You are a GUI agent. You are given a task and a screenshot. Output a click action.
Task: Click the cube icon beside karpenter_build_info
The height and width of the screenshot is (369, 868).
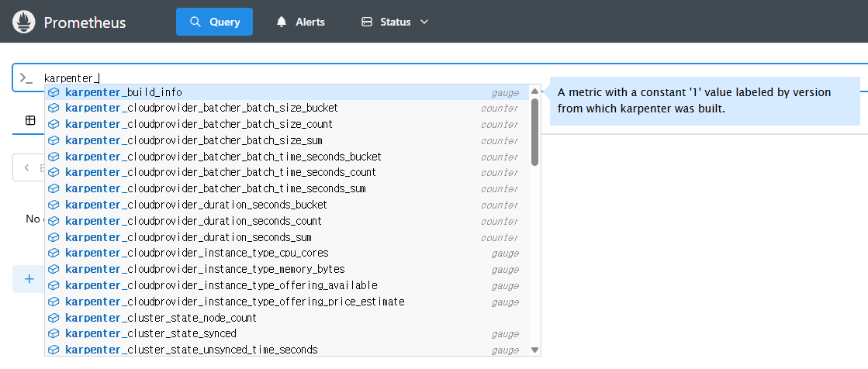click(54, 92)
